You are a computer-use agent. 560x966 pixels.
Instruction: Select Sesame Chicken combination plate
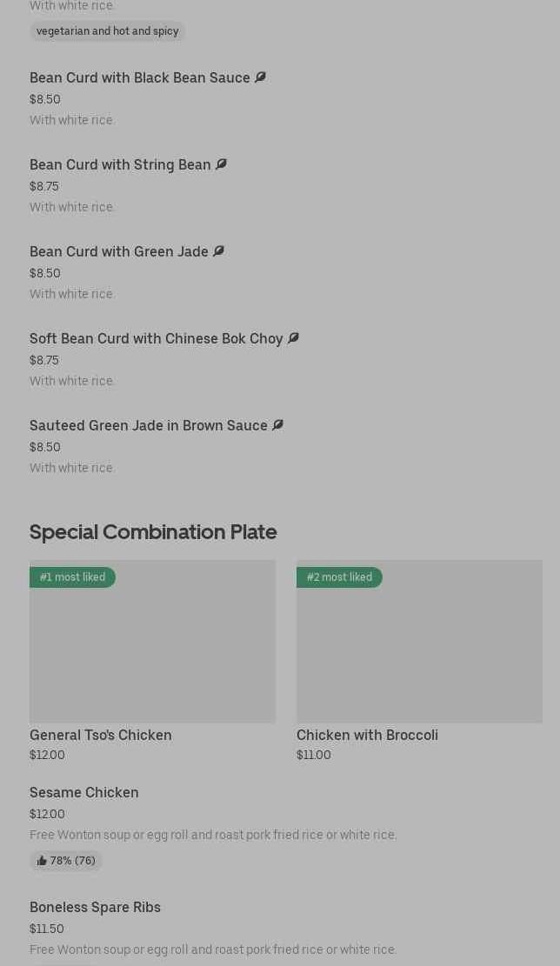point(84,793)
